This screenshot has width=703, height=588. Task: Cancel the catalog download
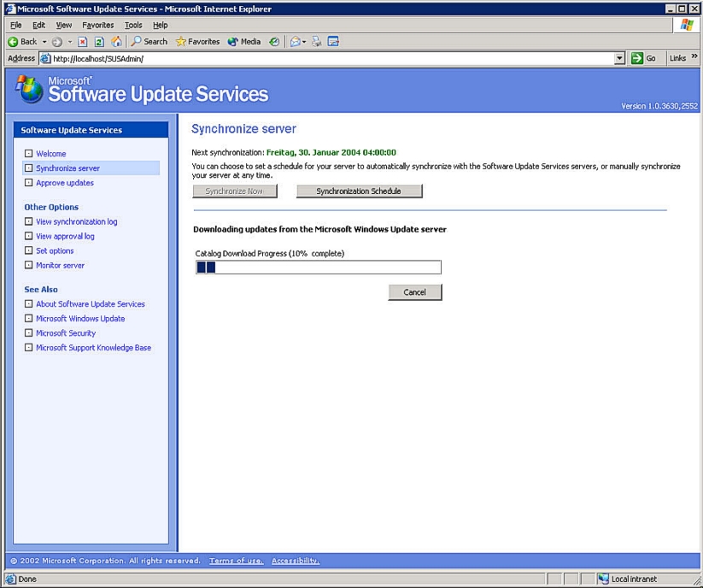(x=415, y=292)
